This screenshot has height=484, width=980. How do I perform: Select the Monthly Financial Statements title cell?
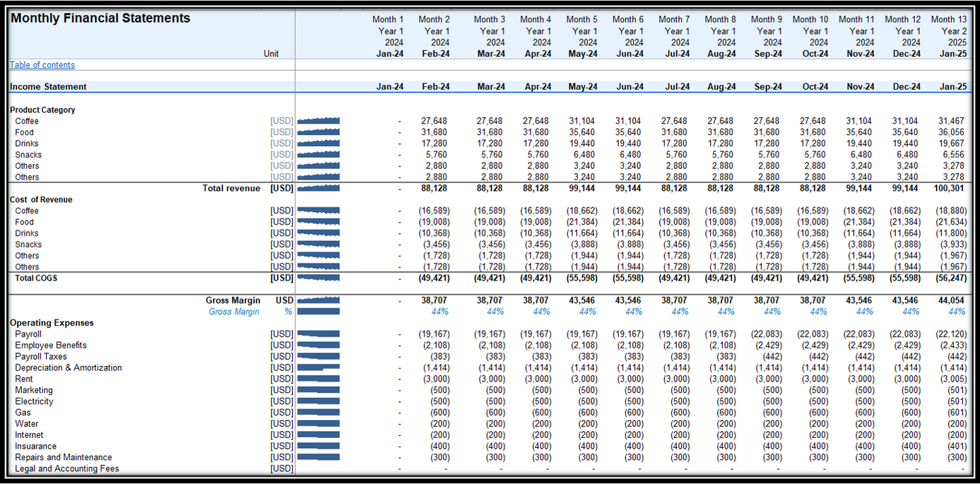tap(100, 18)
